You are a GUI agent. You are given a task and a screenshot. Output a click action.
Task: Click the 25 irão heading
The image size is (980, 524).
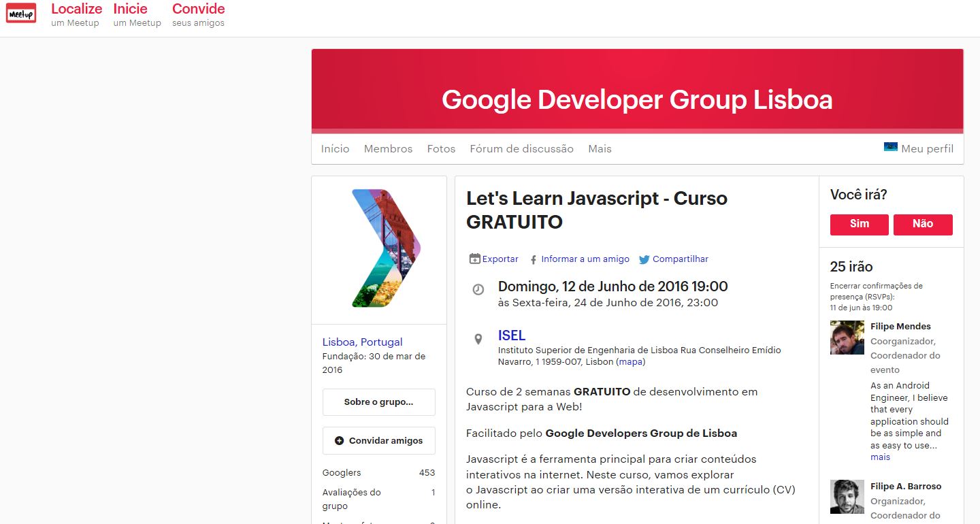coord(851,267)
